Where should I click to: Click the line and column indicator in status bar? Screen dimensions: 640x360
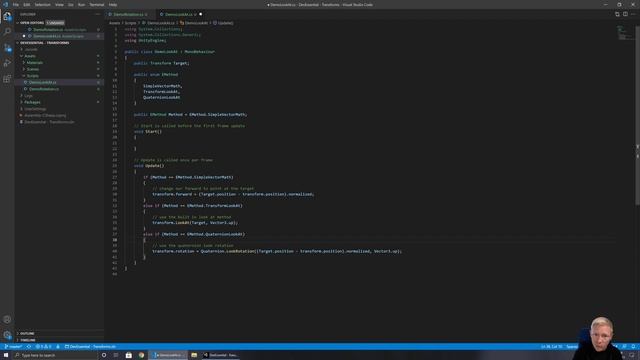(551, 347)
